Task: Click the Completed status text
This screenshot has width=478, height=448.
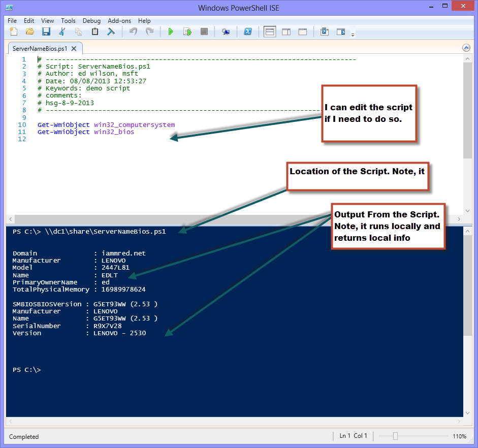Action: tap(24, 436)
